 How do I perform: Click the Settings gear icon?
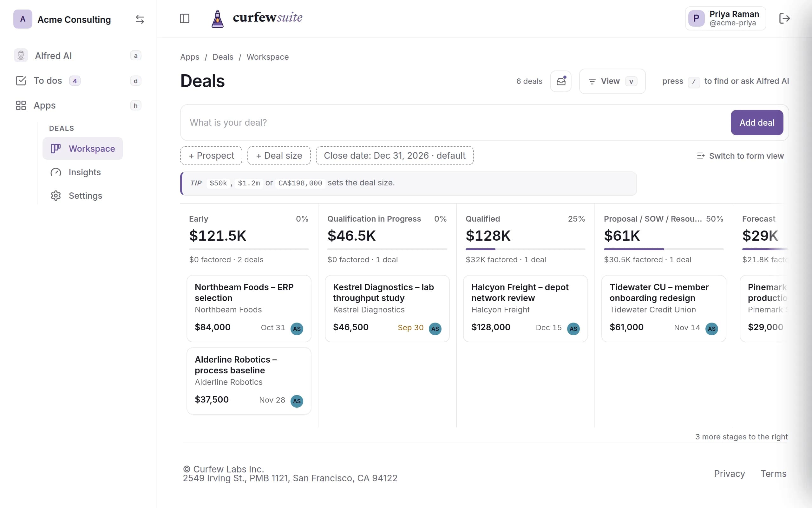pos(56,196)
